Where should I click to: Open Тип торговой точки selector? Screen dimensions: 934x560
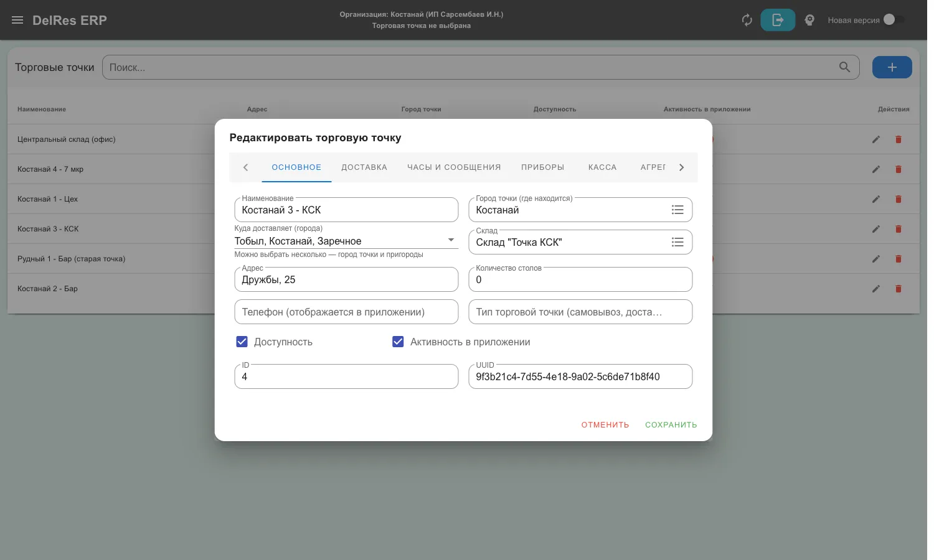[x=580, y=312]
